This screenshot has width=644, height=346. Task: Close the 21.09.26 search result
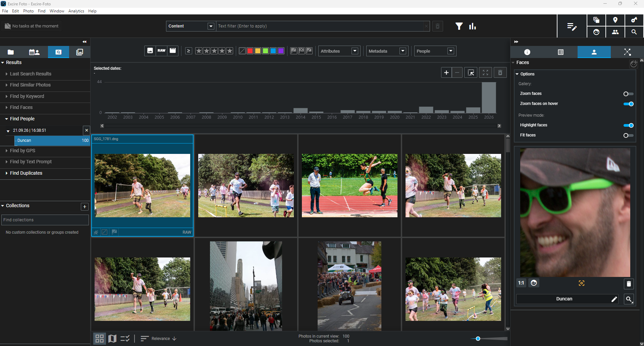pos(87,130)
